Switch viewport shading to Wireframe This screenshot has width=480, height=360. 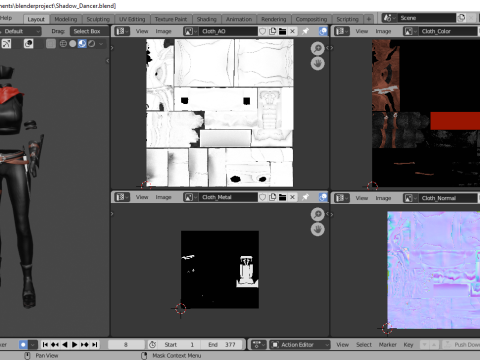click(63, 44)
